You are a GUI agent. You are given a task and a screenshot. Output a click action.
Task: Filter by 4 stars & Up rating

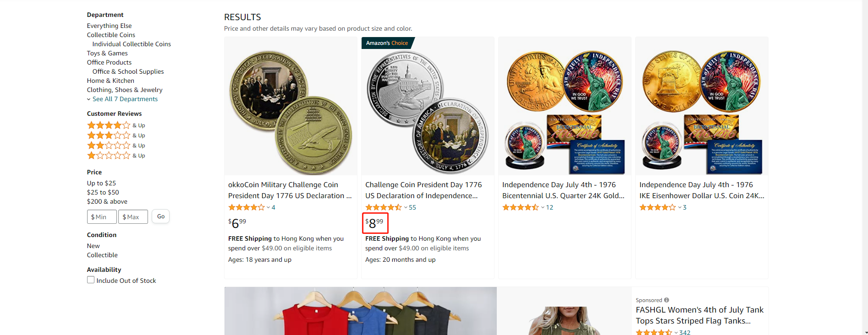coord(116,125)
